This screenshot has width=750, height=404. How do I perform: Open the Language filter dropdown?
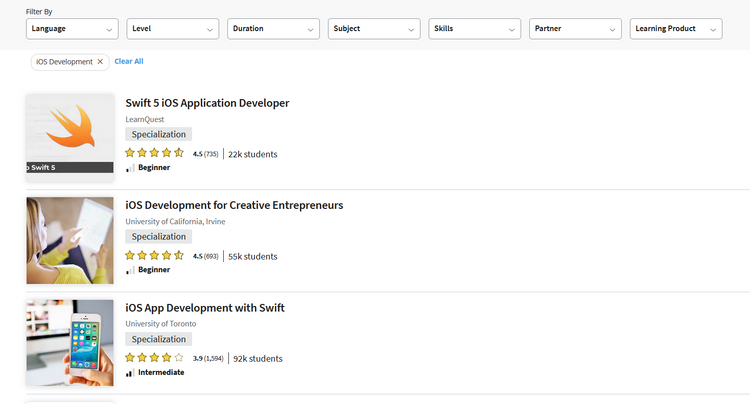[72, 29]
